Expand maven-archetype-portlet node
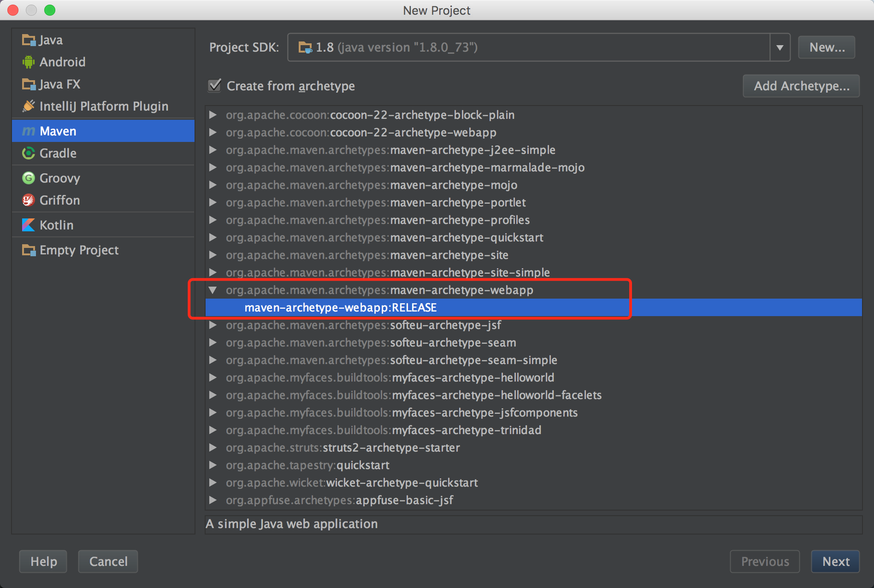Screen dimensions: 874x588 tap(213, 202)
